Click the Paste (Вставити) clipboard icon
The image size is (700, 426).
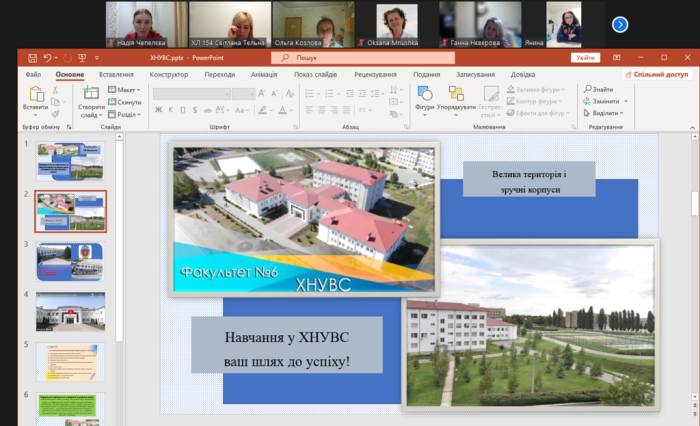35,95
